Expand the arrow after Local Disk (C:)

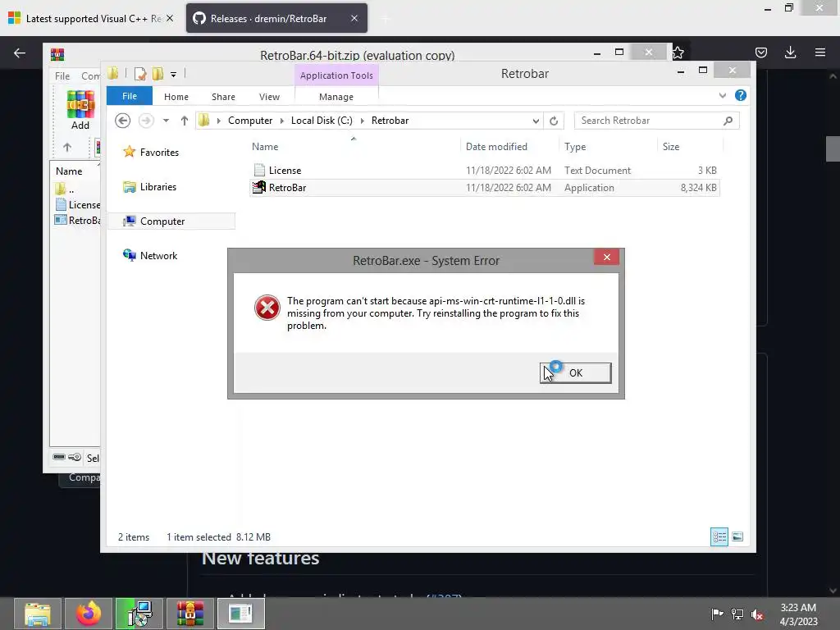(362, 121)
